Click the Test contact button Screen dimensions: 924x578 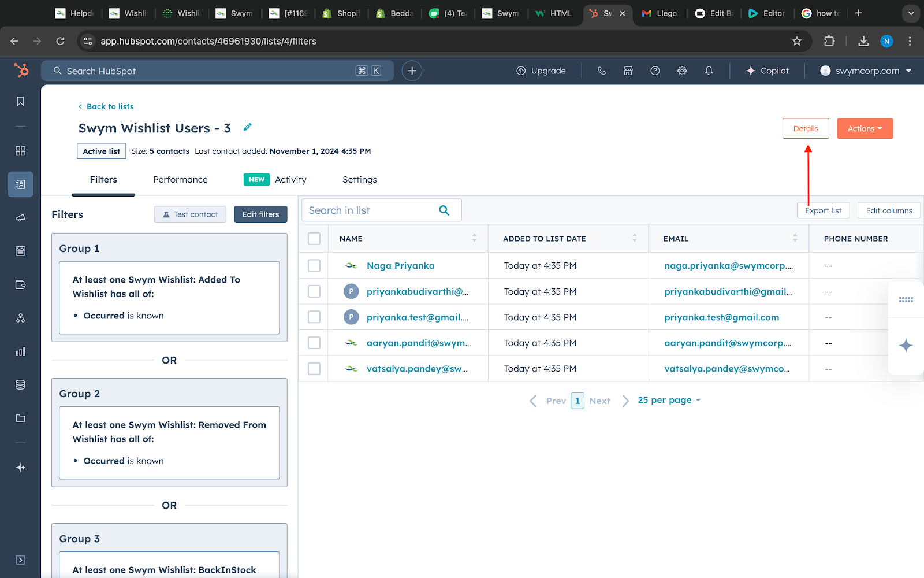click(190, 214)
